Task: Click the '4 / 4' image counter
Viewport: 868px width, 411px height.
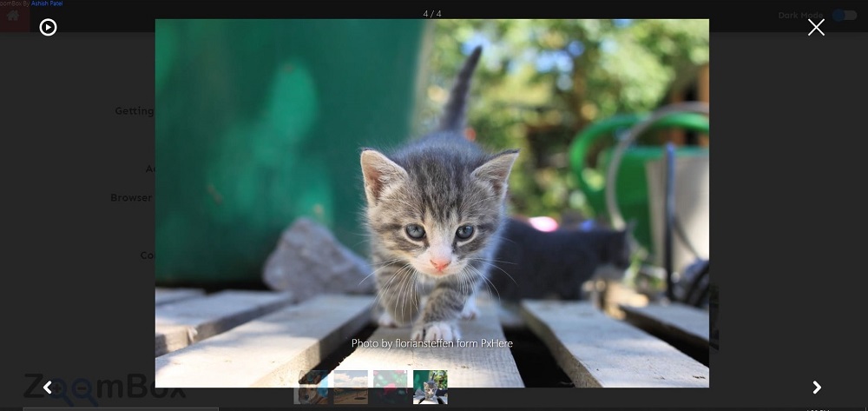Action: coord(431,14)
